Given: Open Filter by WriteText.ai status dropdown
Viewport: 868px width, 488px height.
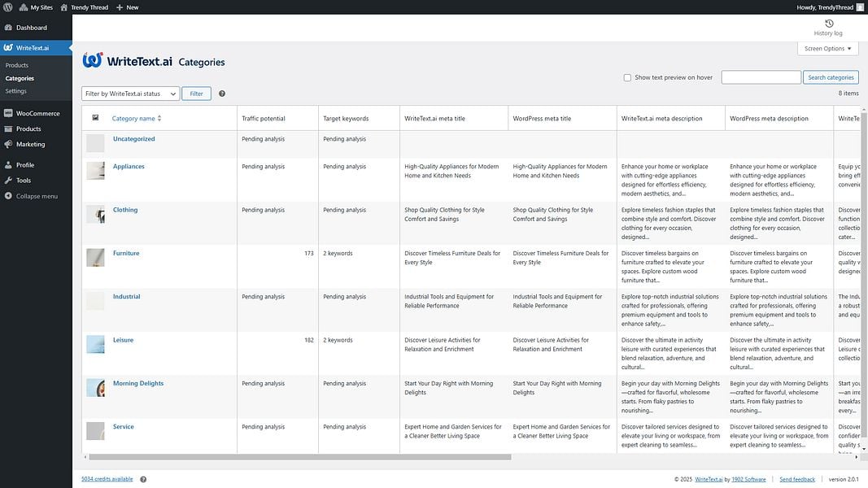Looking at the screenshot, I should (x=131, y=94).
